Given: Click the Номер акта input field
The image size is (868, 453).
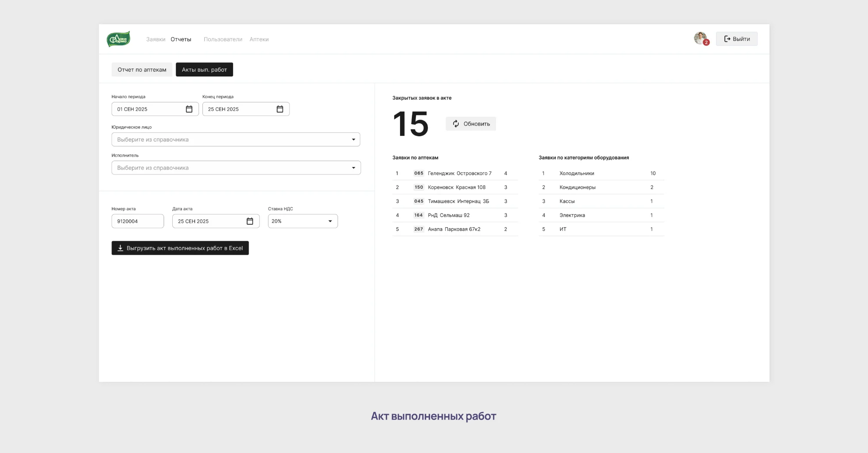Looking at the screenshot, I should tap(138, 221).
